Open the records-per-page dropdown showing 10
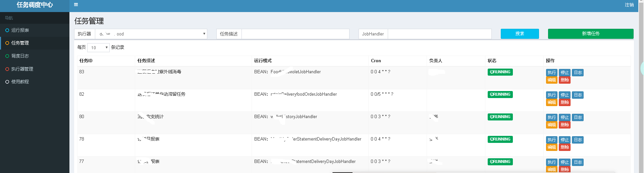This screenshot has width=644, height=173. pyautogui.click(x=98, y=48)
